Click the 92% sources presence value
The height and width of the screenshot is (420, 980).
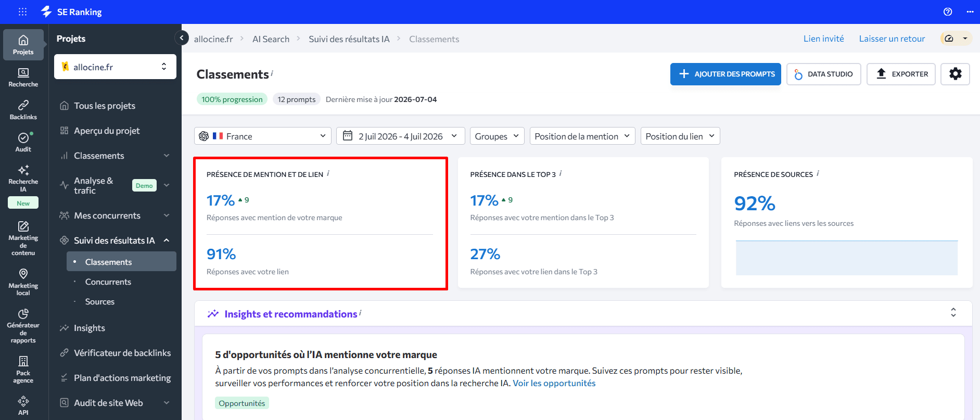pyautogui.click(x=755, y=203)
